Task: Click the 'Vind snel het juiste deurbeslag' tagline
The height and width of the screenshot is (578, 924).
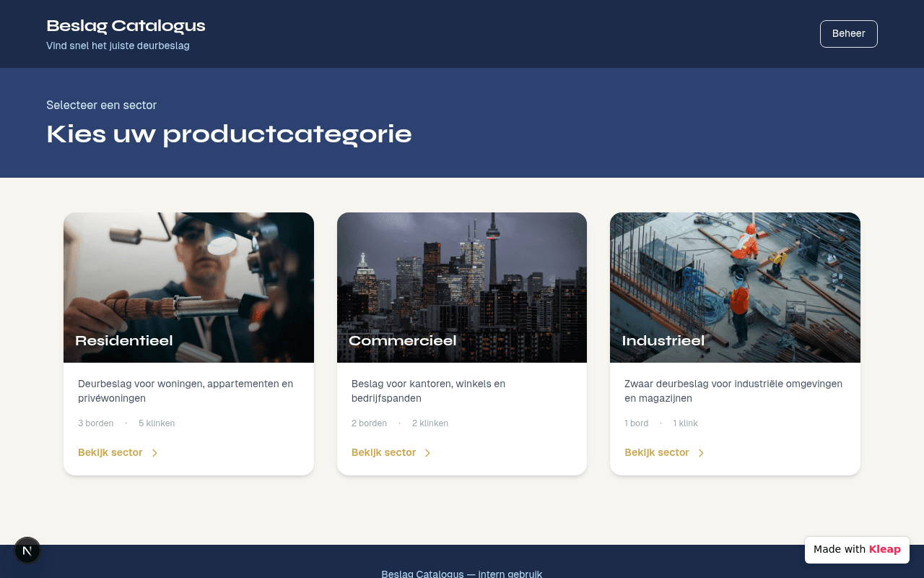Action: click(118, 46)
